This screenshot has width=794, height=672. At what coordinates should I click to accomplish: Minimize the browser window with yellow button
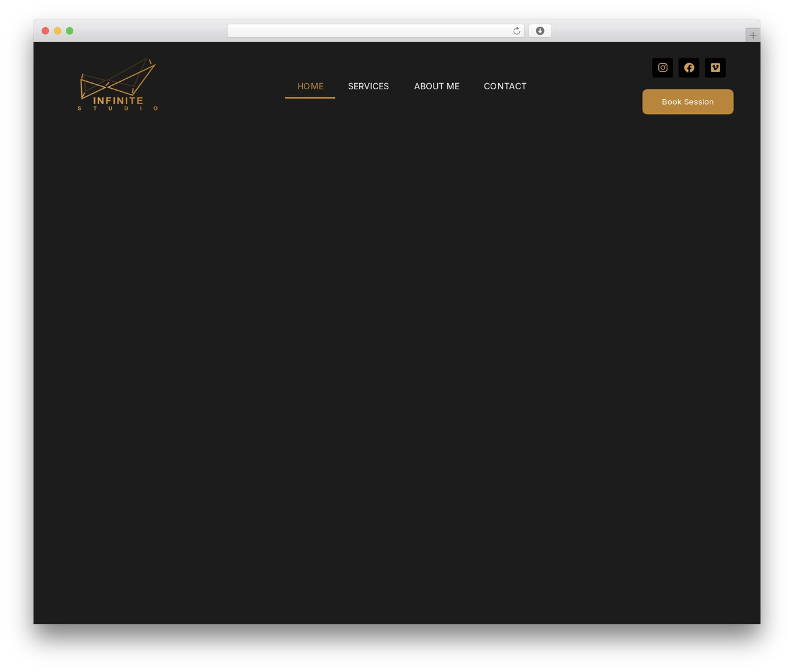coord(58,31)
